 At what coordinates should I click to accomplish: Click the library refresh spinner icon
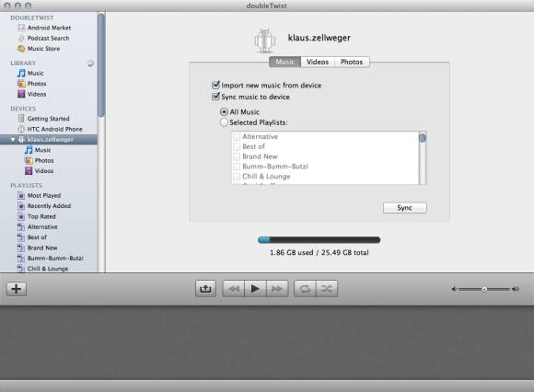point(90,63)
